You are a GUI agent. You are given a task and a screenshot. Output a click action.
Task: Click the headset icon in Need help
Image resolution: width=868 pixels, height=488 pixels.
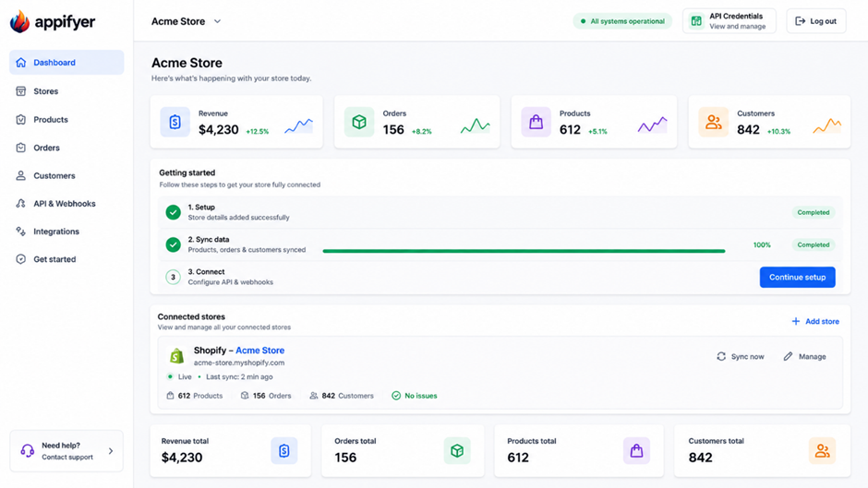[x=27, y=451]
